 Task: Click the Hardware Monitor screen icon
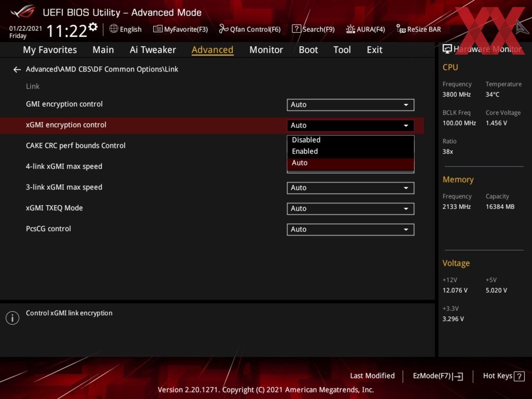[447, 49]
